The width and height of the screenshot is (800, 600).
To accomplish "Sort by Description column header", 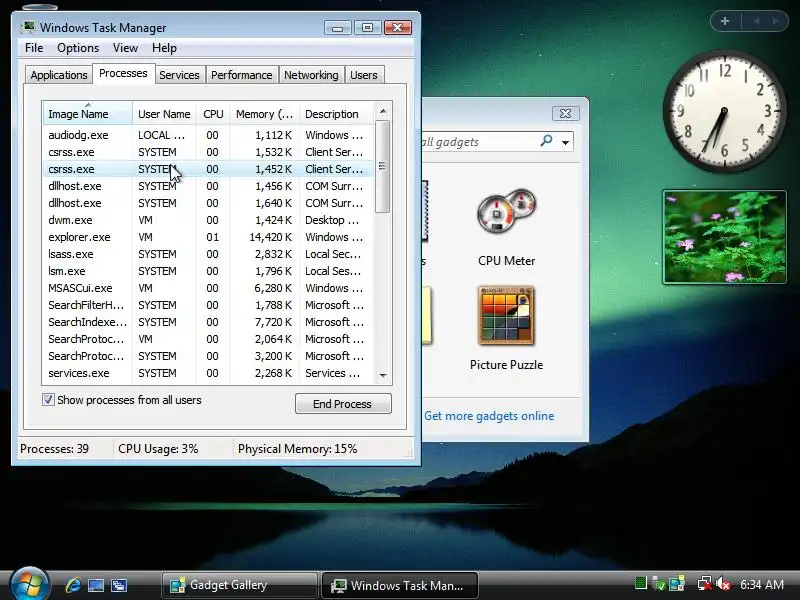I will pyautogui.click(x=336, y=114).
